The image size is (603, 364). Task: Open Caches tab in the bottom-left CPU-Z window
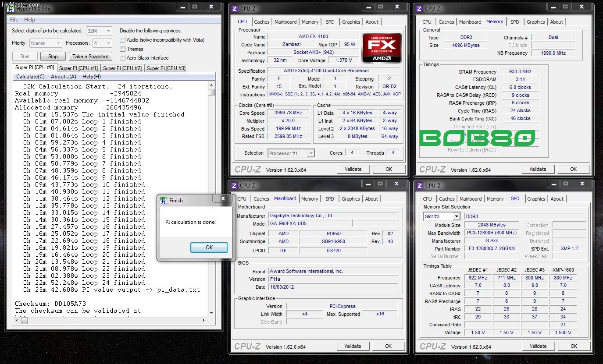[261, 199]
